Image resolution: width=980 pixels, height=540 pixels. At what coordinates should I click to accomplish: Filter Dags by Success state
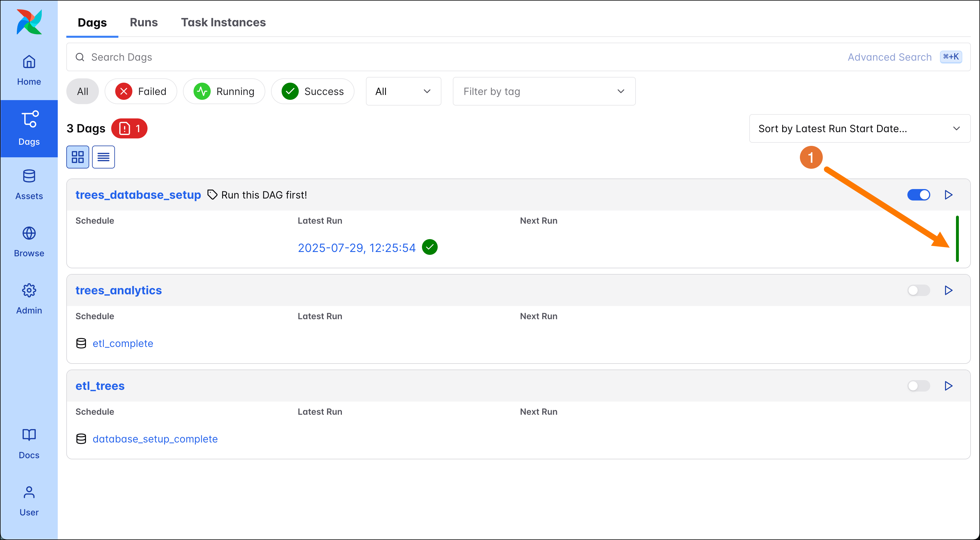(x=312, y=91)
